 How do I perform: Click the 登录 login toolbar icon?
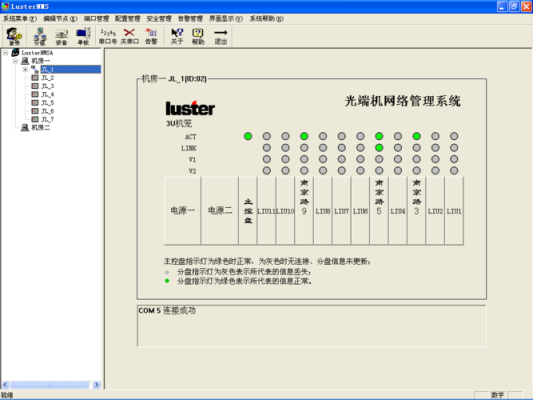tap(14, 36)
